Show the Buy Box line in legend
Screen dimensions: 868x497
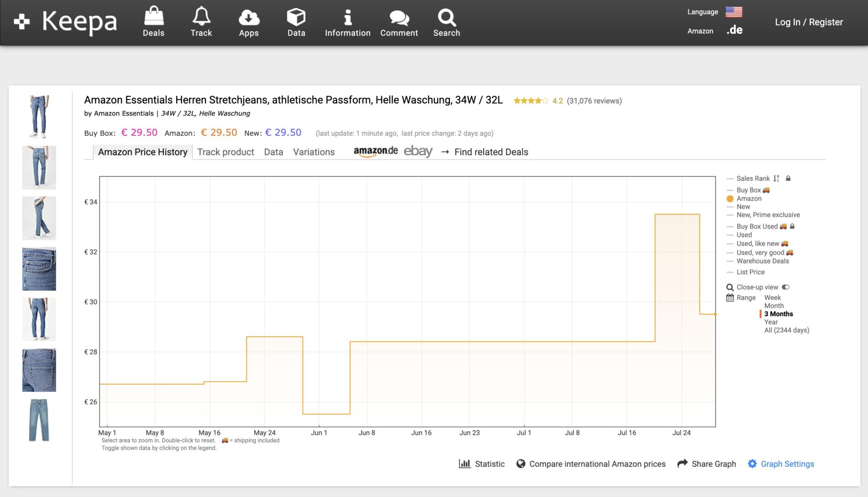click(748, 190)
